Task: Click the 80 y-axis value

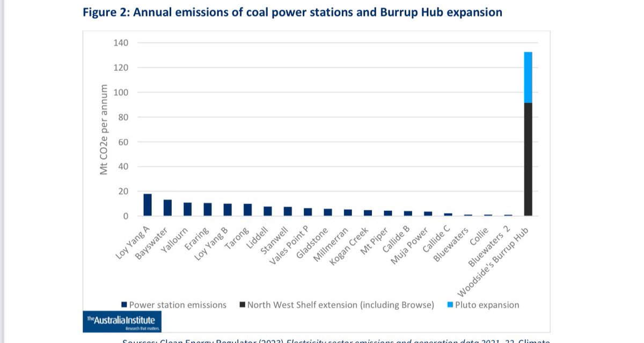Action: click(123, 118)
